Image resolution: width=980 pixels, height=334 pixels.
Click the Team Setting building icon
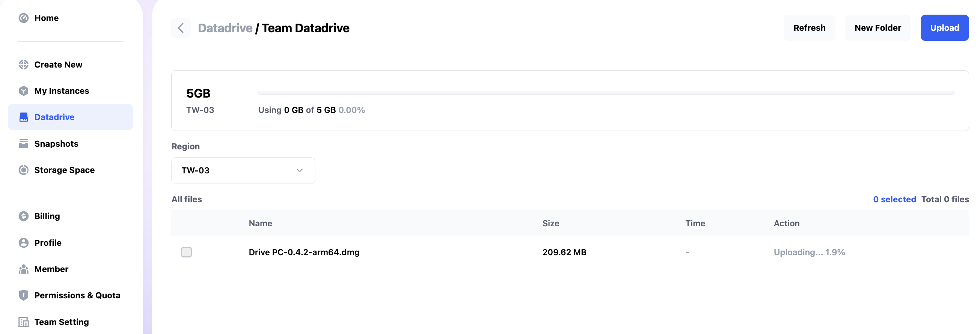tap(24, 322)
